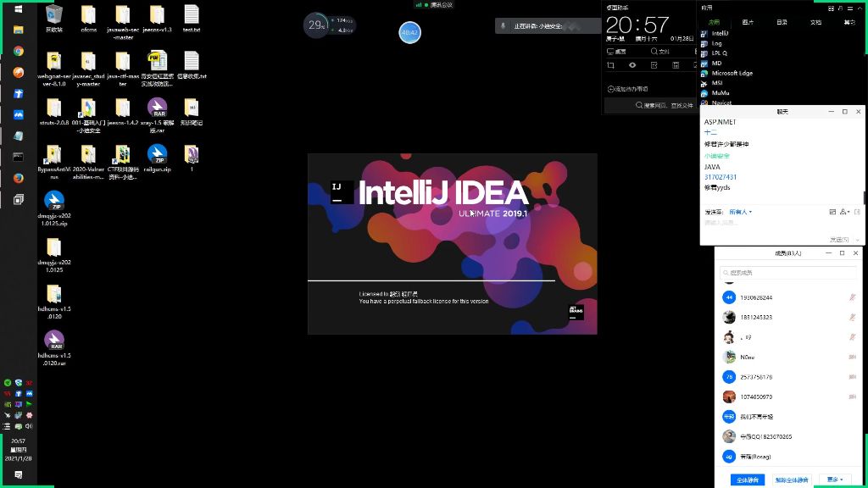This screenshot has height=488, width=868.
Task: Click the search members input field
Action: coord(787,273)
